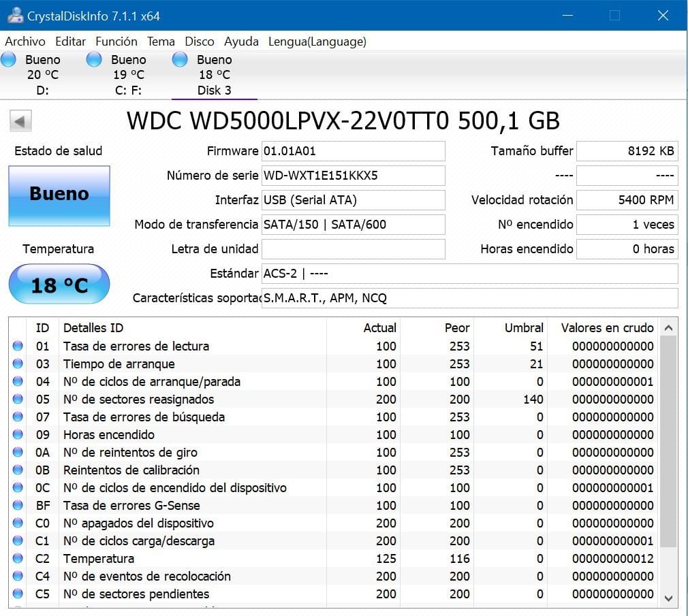Open the Disco menu

(200, 42)
